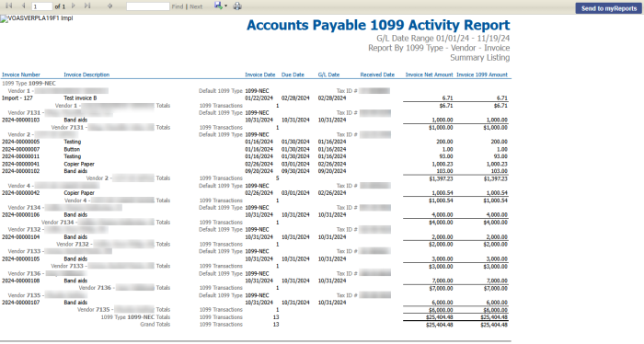Screen dimensions: 644x344
Task: Select invoice 2024-00000104
Action: tap(21, 237)
